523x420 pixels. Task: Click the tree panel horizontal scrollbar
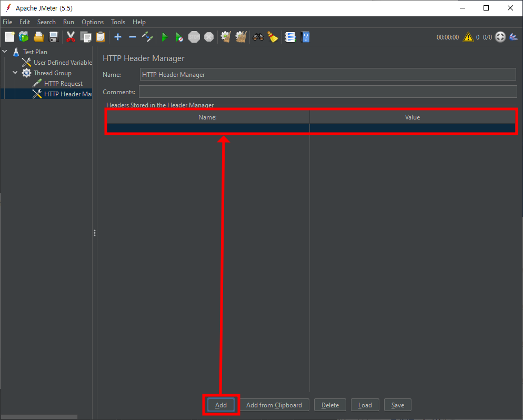click(x=39, y=417)
